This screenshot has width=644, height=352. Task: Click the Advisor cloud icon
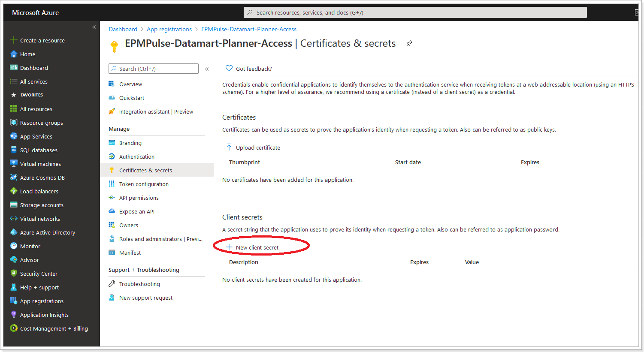(13, 260)
